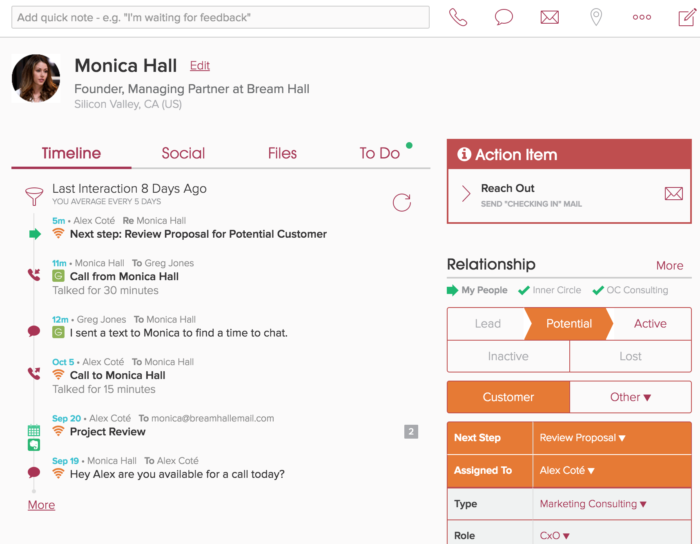Click chat bubble icon beside text to Monica entry
Image resolution: width=700 pixels, height=544 pixels.
pyautogui.click(x=34, y=331)
